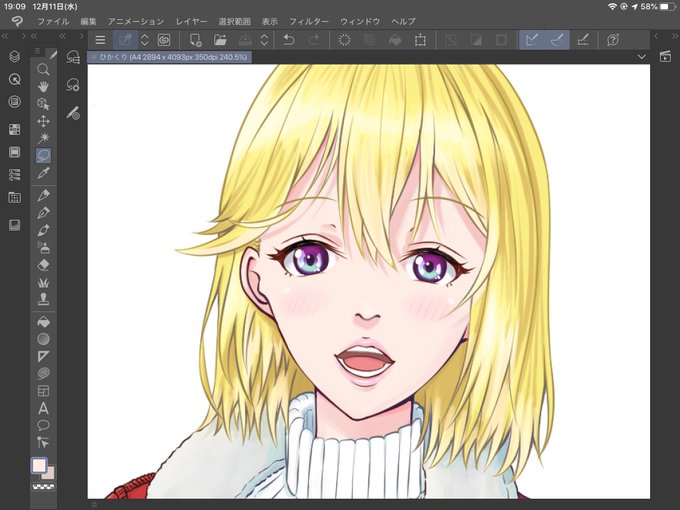Image resolution: width=680 pixels, height=510 pixels.
Task: Select the Move Layer tool
Action: [43, 121]
